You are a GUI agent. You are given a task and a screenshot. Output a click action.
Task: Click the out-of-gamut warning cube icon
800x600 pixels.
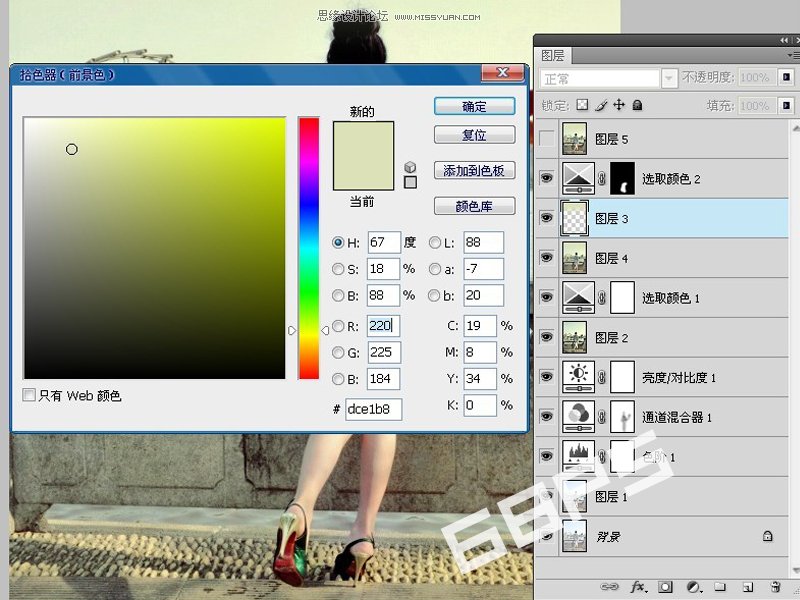[x=410, y=167]
